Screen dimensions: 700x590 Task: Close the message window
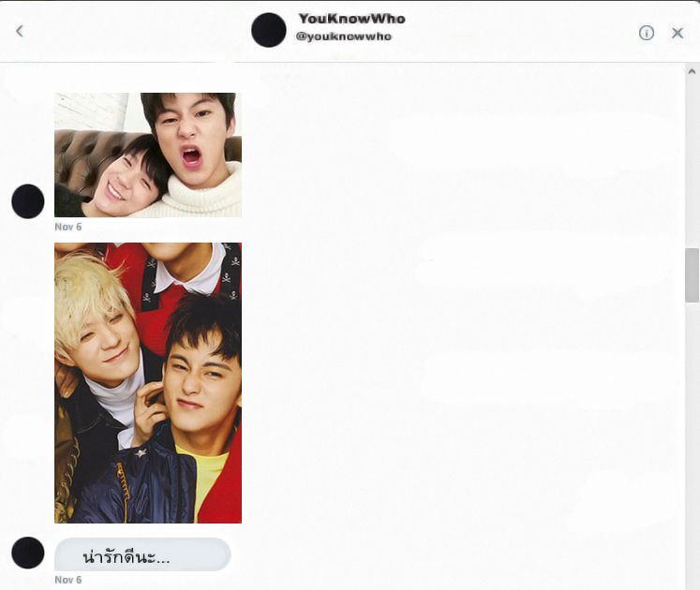pos(678,33)
